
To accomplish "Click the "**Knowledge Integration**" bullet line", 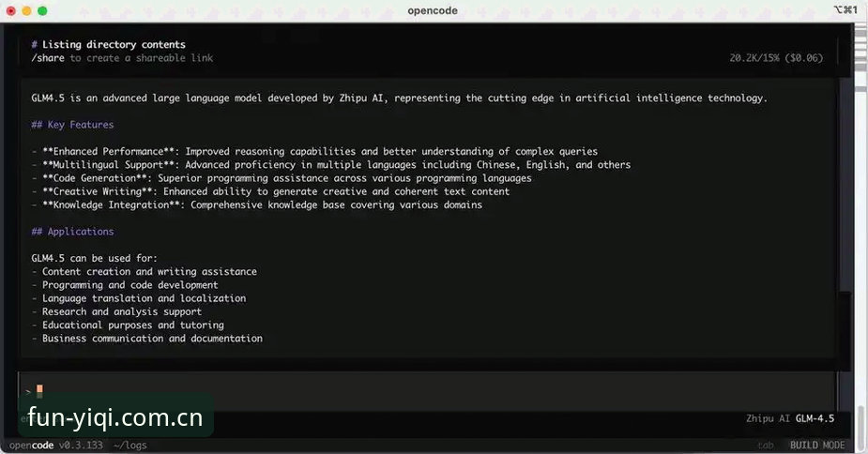I will [257, 204].
